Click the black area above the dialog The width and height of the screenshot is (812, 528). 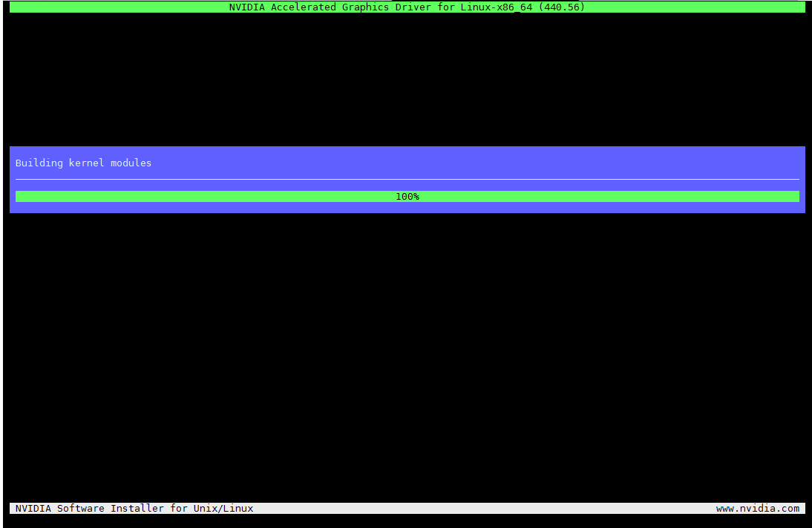407,82
